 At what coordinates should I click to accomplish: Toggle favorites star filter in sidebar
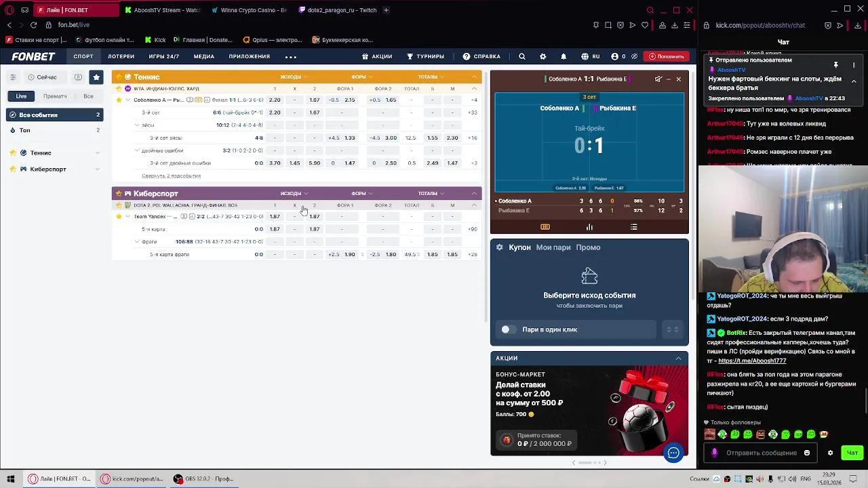(x=96, y=77)
